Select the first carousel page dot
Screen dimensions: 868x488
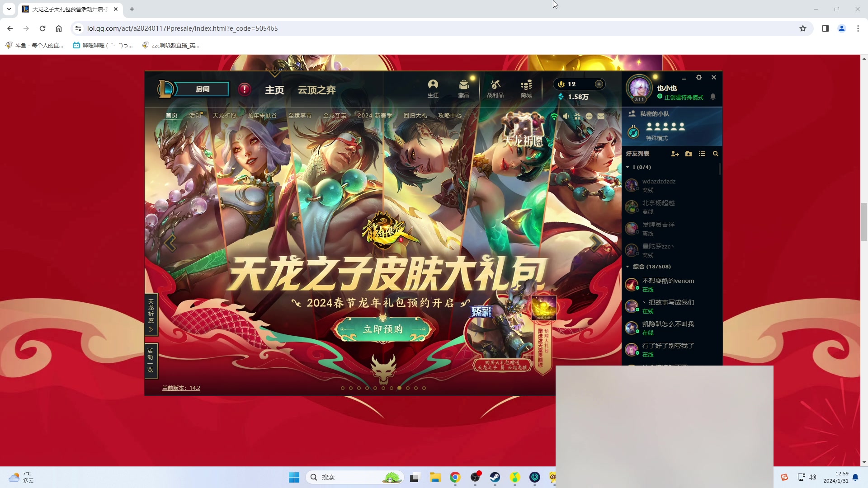tap(343, 388)
